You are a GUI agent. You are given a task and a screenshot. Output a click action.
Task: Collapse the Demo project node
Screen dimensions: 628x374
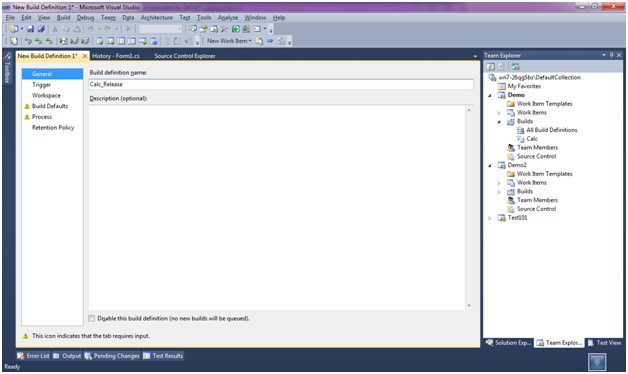(x=489, y=95)
